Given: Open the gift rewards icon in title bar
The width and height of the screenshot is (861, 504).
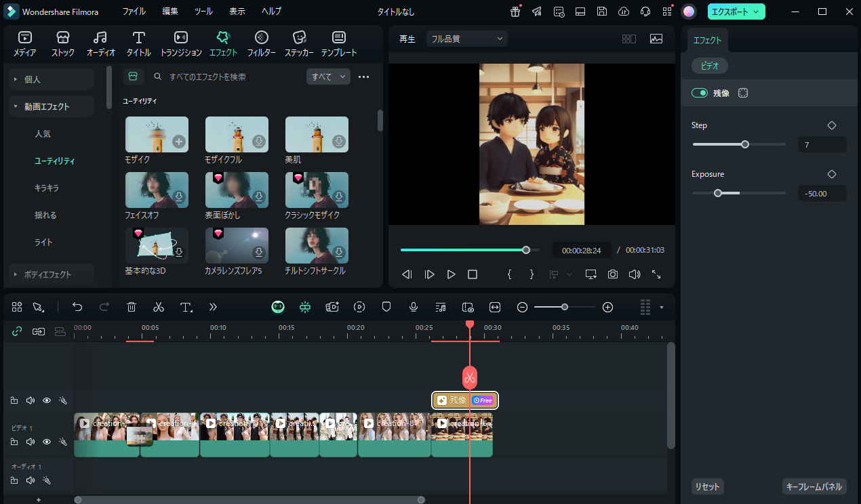Looking at the screenshot, I should click(516, 12).
